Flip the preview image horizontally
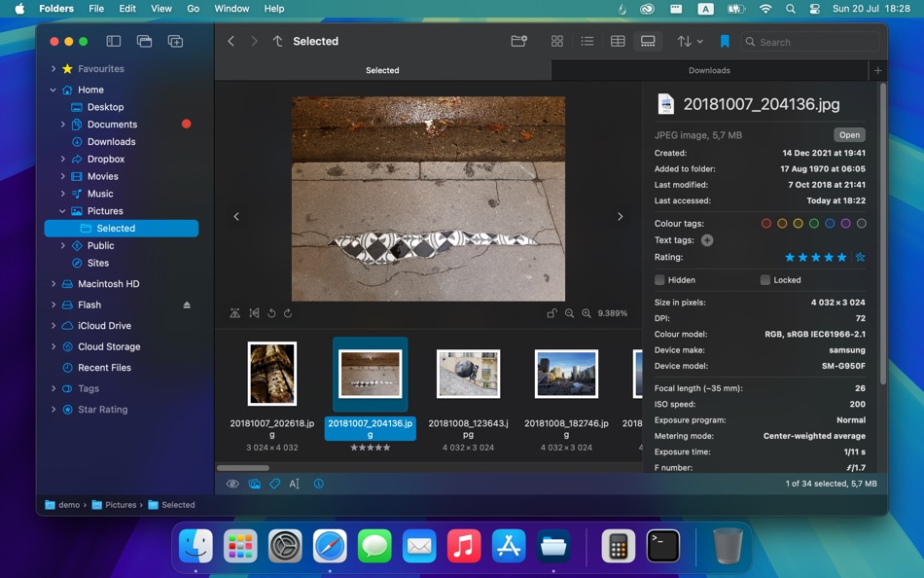The width and height of the screenshot is (924, 578). point(257,313)
